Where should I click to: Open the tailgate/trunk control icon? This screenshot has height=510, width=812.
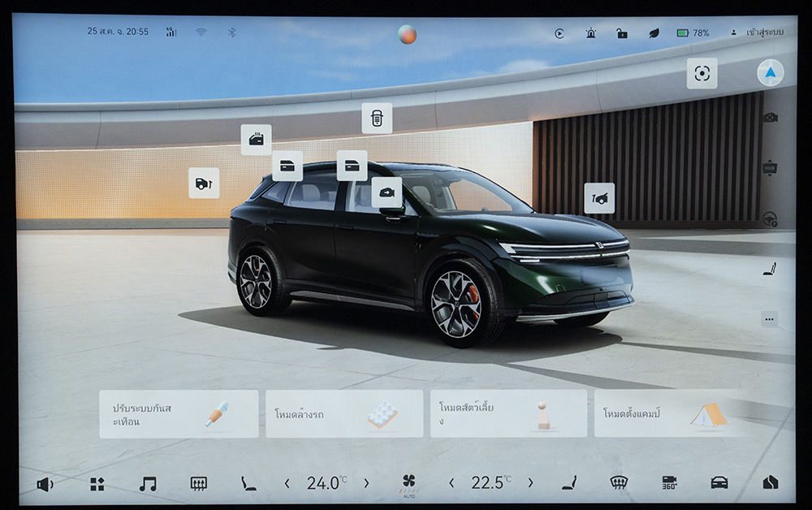(204, 184)
